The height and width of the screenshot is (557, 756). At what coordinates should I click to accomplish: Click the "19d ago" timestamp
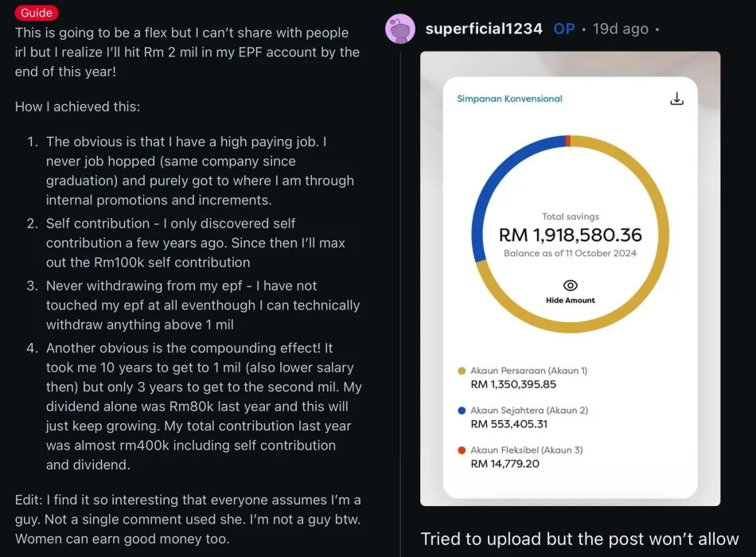621,29
